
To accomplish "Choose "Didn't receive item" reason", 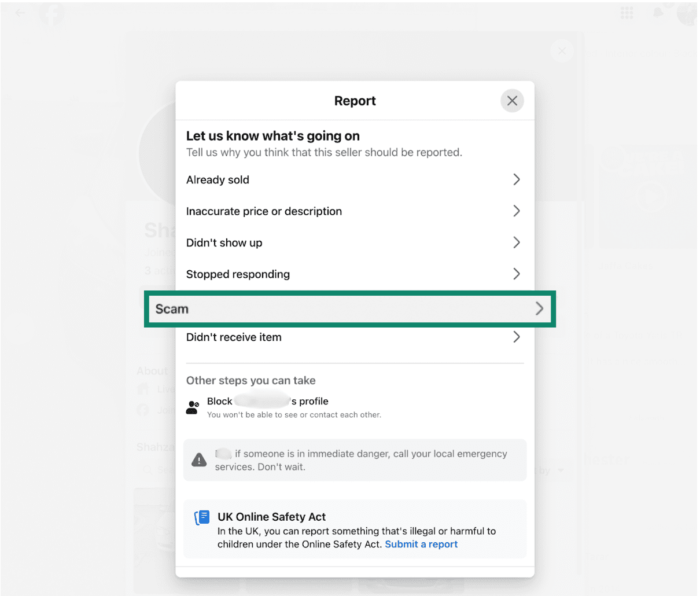I will 234,337.
